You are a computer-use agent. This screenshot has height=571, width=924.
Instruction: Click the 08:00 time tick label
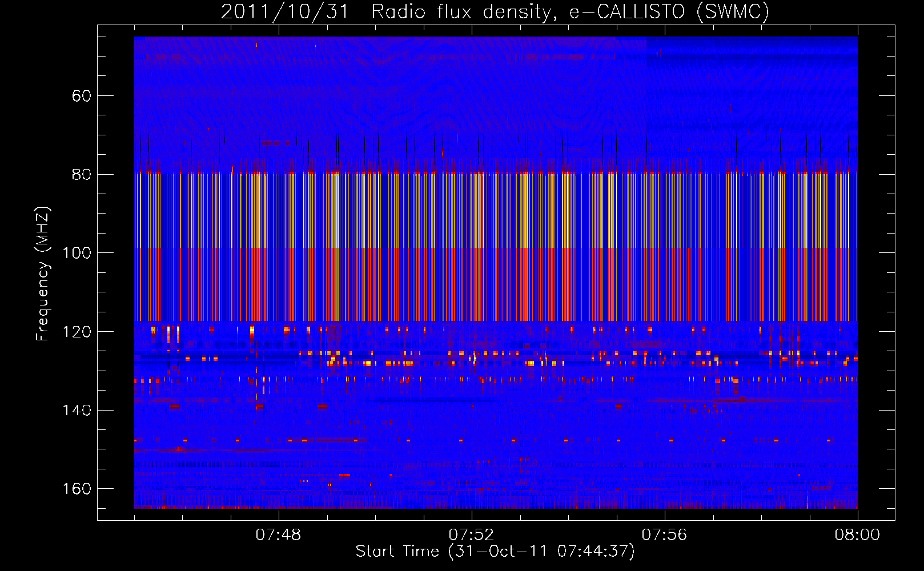point(857,535)
